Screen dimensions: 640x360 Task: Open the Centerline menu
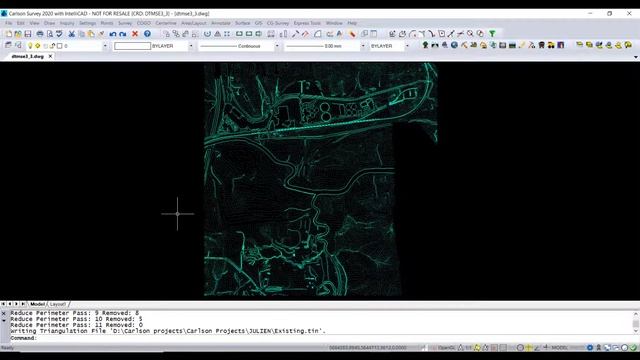pos(166,23)
